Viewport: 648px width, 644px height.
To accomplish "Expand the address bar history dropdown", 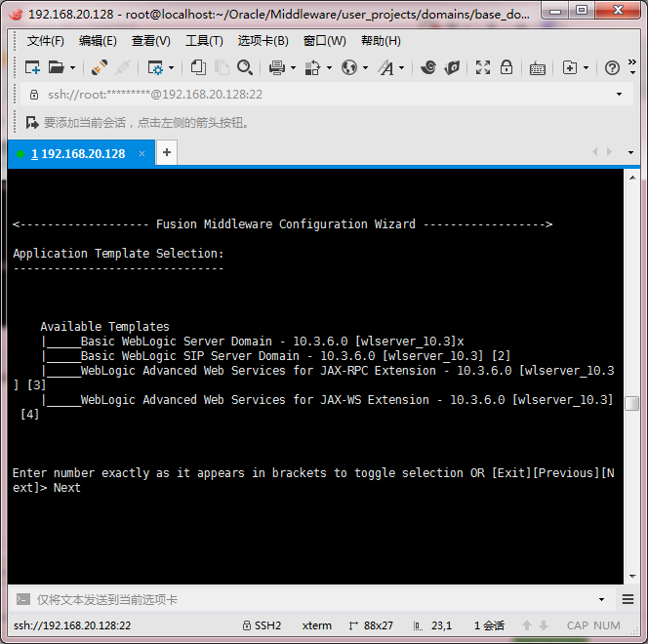I will click(x=619, y=95).
